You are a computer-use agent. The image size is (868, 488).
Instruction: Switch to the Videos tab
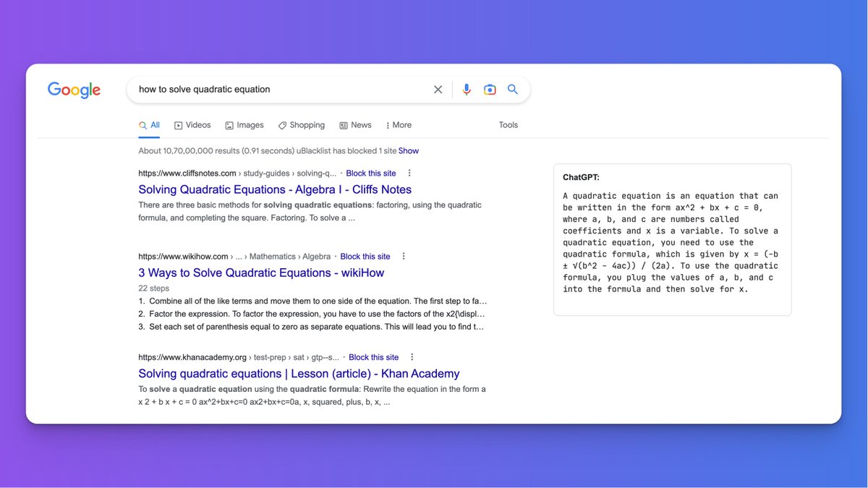click(x=192, y=125)
